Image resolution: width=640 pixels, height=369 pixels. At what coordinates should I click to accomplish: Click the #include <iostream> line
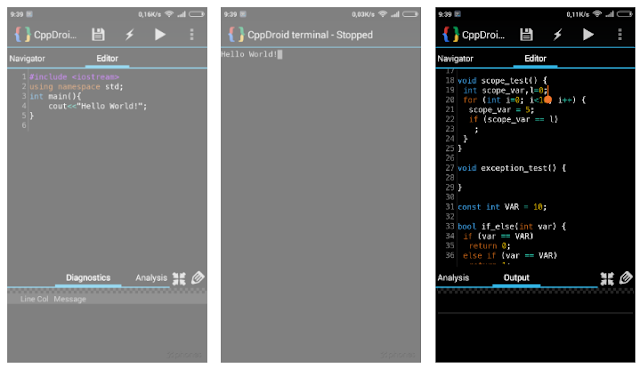74,77
